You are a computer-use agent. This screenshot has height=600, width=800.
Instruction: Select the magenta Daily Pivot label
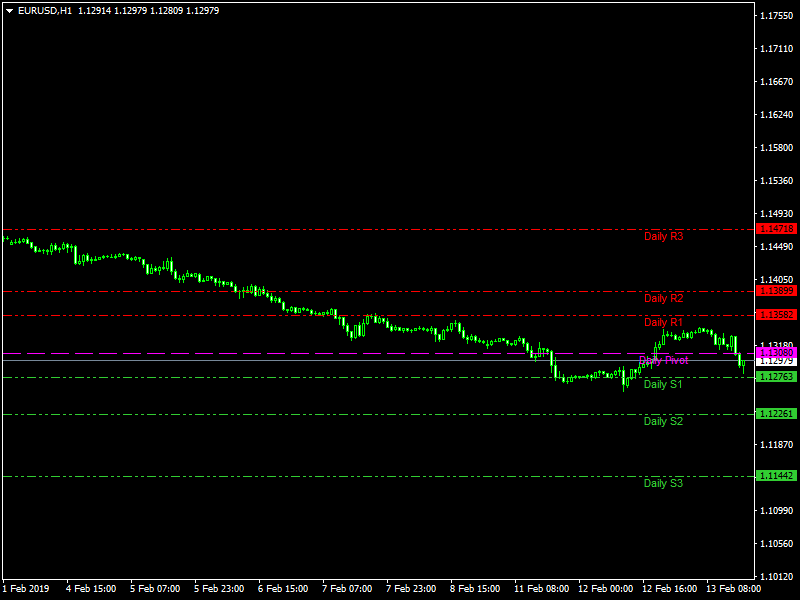tap(663, 360)
